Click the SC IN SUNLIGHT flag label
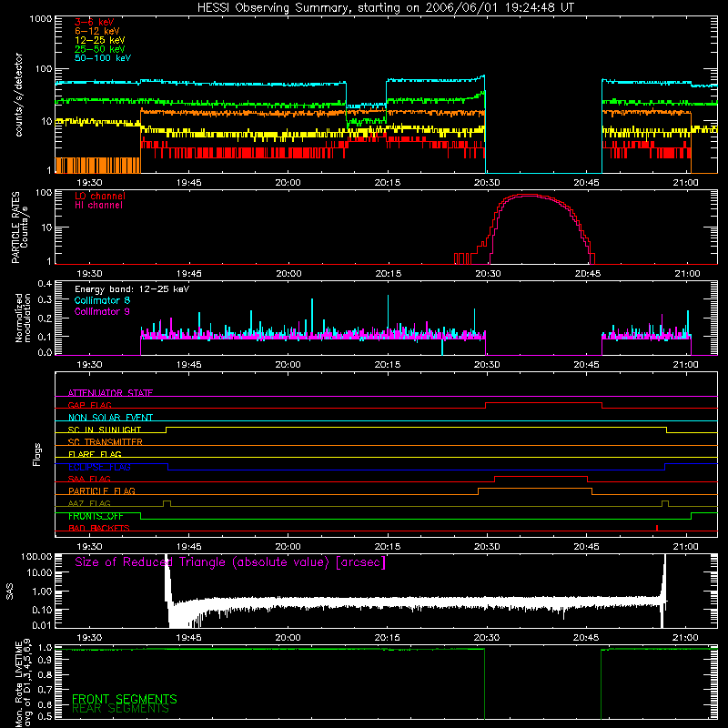Viewport: 728px width, 728px height. click(105, 430)
